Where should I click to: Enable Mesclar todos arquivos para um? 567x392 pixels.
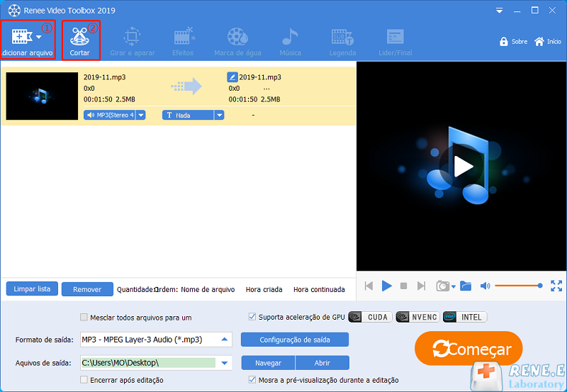84,318
